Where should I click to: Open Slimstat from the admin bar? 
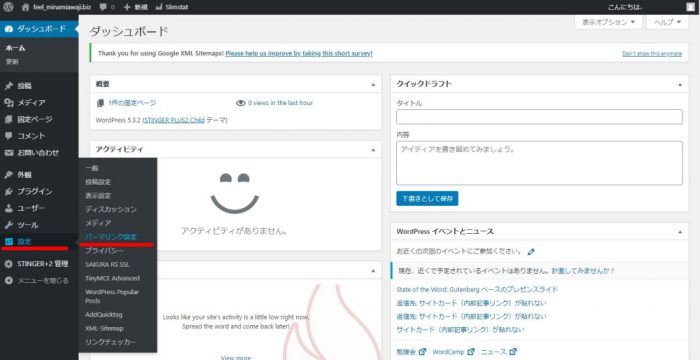tap(172, 7)
